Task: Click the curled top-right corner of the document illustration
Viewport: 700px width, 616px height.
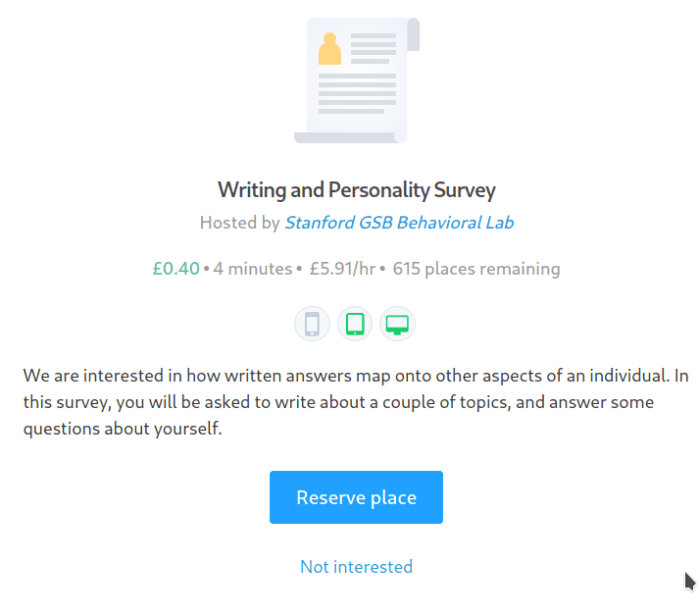Action: pos(413,33)
